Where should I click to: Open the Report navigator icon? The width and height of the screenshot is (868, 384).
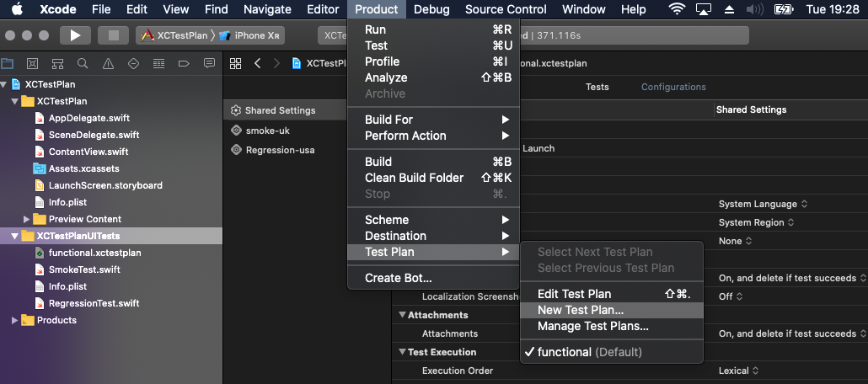(x=209, y=63)
